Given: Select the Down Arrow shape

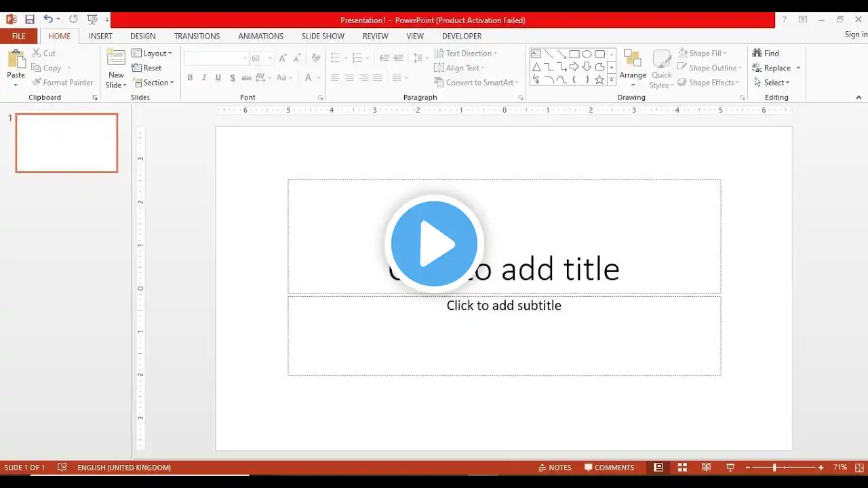Looking at the screenshot, I should tap(587, 67).
